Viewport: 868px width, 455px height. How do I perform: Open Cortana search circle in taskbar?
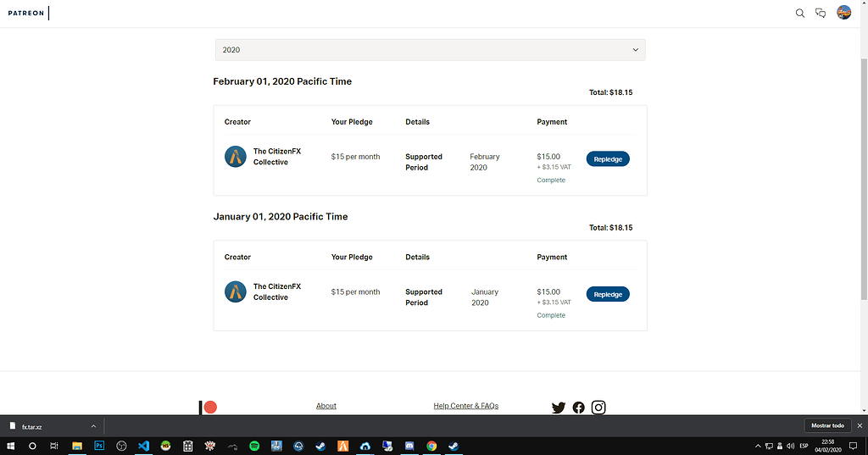click(x=32, y=446)
